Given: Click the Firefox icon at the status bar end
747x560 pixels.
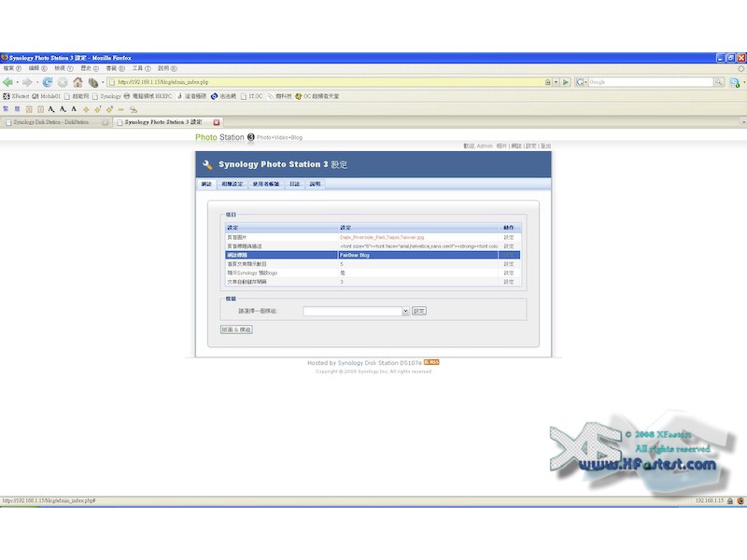Looking at the screenshot, I should pyautogui.click(x=740, y=501).
